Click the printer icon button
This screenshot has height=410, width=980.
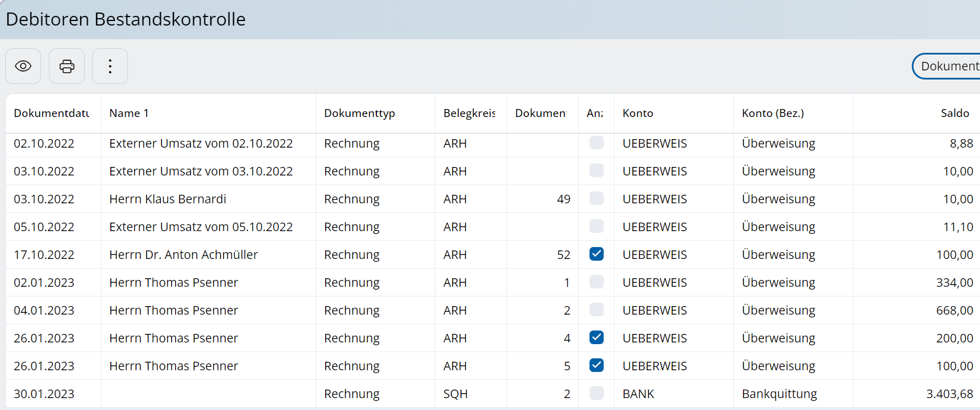[x=67, y=66]
